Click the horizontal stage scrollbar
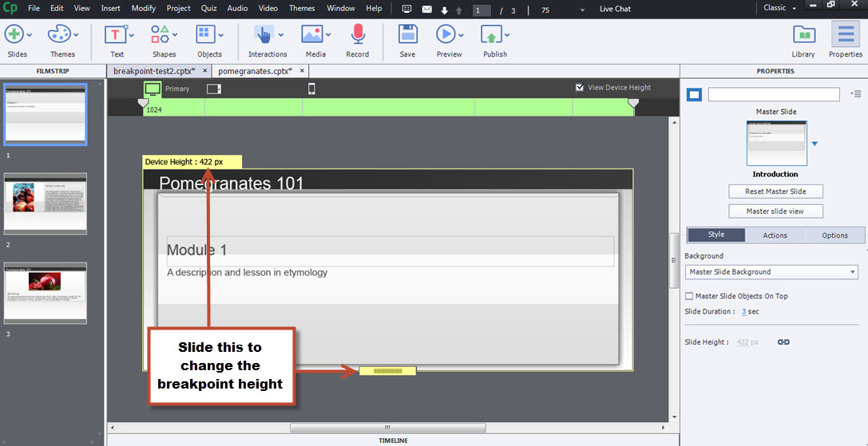 click(387, 428)
